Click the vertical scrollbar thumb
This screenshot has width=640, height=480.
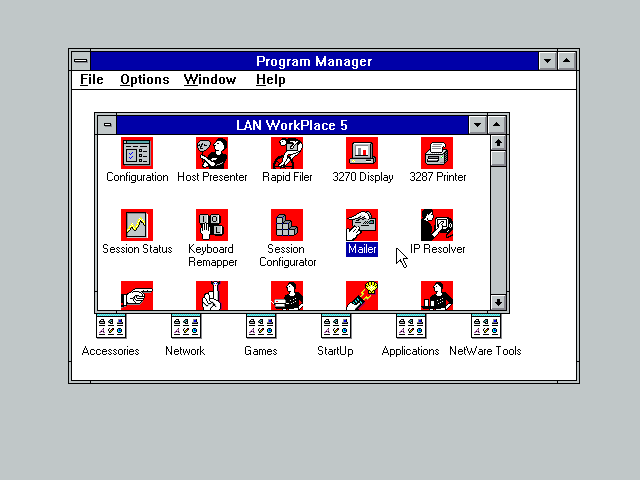coord(498,158)
